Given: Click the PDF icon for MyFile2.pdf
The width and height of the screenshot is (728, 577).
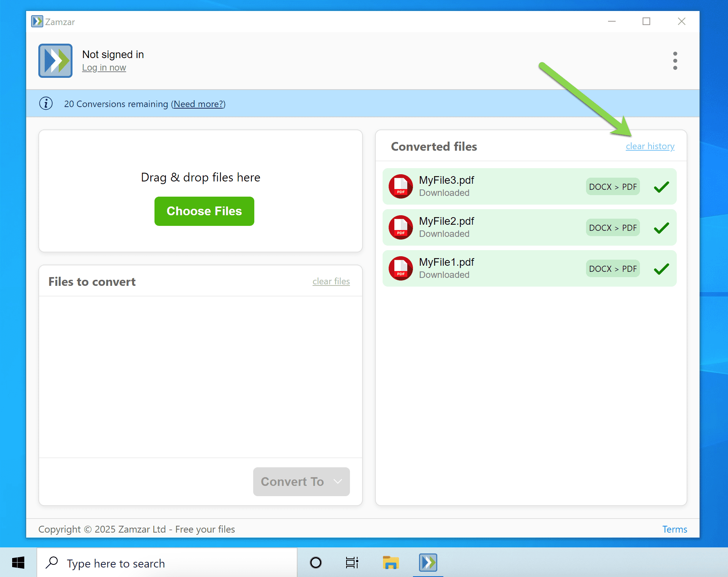Looking at the screenshot, I should pos(400,227).
